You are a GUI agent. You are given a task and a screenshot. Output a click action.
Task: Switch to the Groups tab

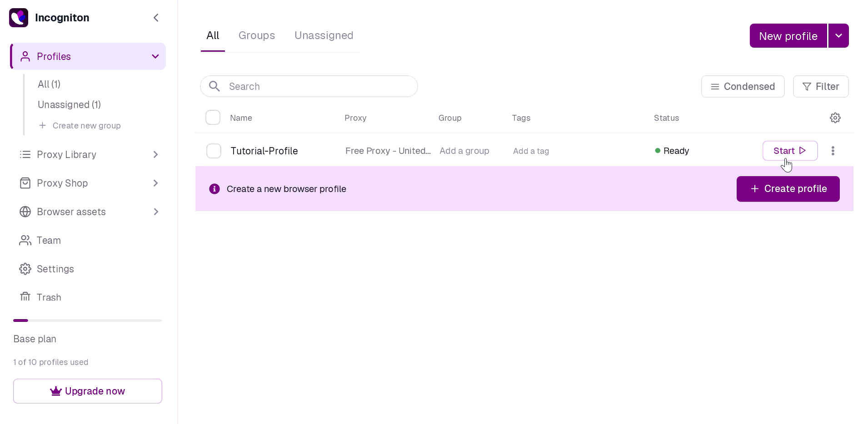click(x=257, y=35)
